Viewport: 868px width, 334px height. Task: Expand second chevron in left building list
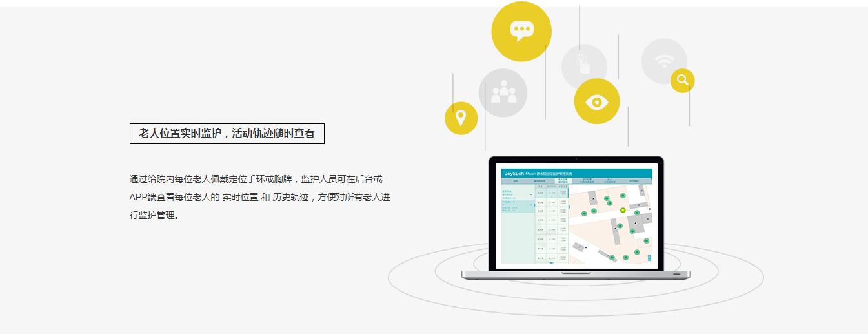tap(531, 205)
